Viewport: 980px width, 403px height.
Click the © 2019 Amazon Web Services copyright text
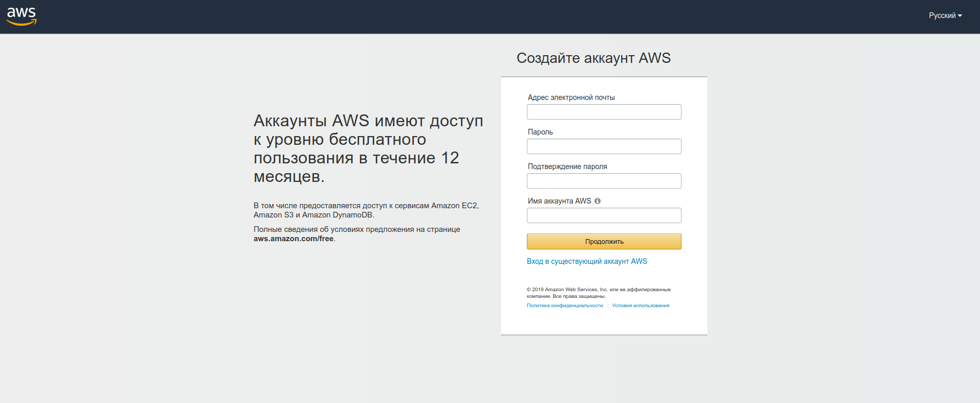point(599,293)
